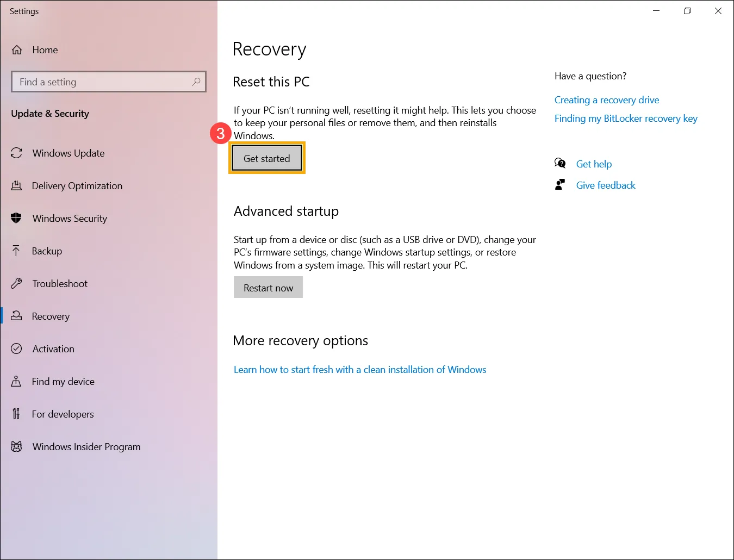The image size is (734, 560).
Task: Click the Get help headset icon
Action: (560, 163)
